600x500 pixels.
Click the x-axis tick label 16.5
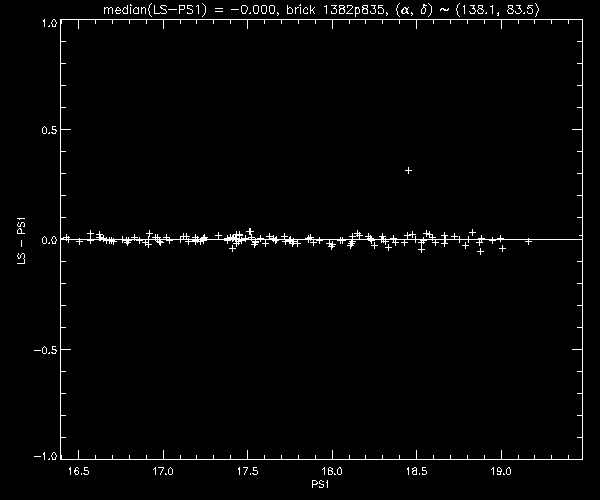click(x=78, y=471)
